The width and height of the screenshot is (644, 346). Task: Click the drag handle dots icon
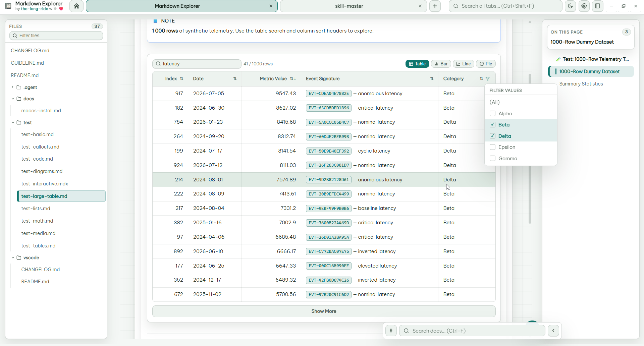(x=391, y=331)
